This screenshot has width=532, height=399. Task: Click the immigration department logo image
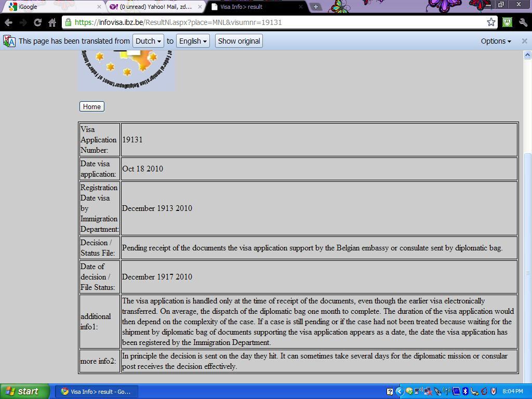(x=127, y=71)
